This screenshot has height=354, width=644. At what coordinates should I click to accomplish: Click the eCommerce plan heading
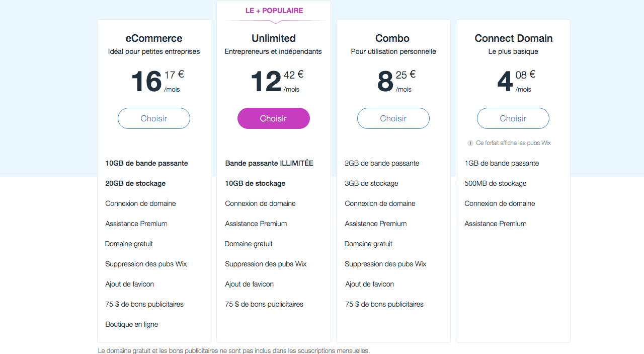154,38
